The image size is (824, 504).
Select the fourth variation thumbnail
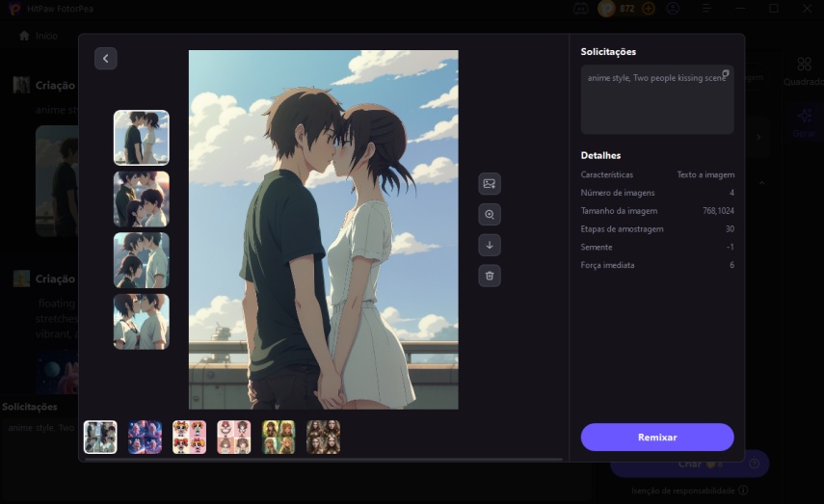pyautogui.click(x=141, y=321)
